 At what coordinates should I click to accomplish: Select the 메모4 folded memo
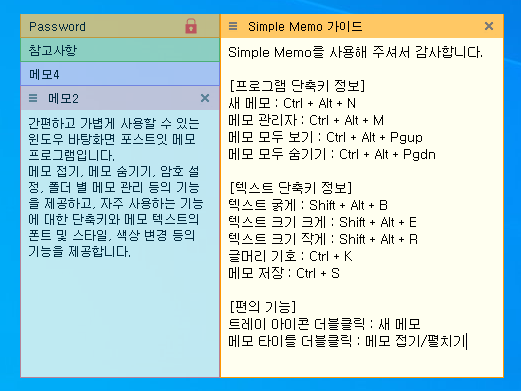[x=120, y=74]
